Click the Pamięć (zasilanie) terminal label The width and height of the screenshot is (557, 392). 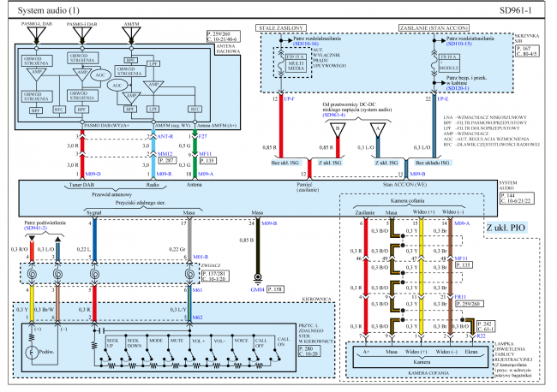click(308, 187)
